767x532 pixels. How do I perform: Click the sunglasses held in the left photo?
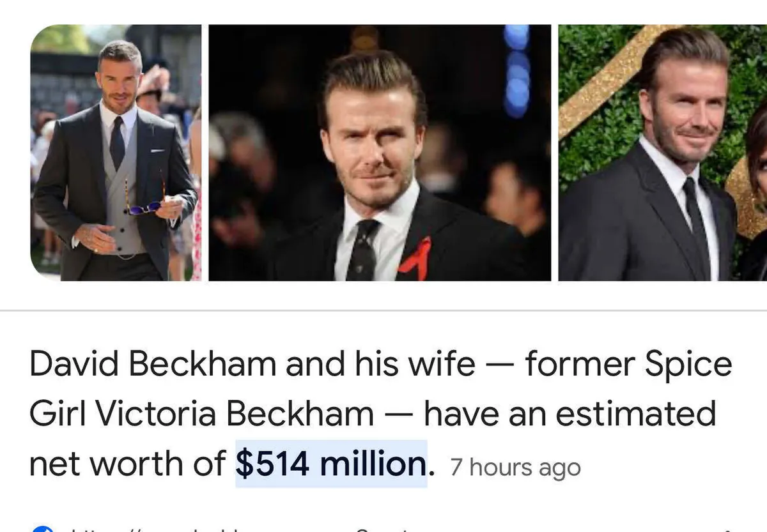pos(143,207)
